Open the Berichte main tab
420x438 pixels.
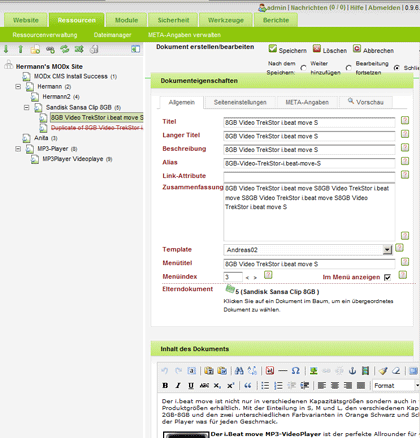coord(276,20)
